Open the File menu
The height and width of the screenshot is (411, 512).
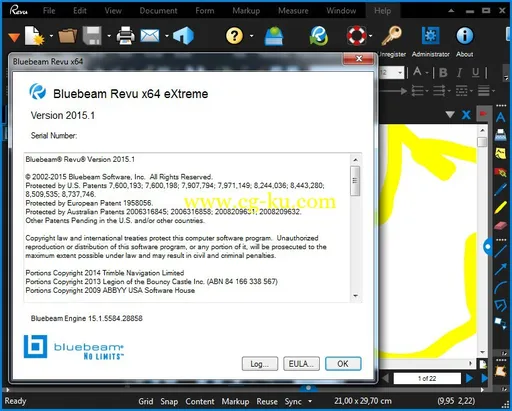point(49,11)
